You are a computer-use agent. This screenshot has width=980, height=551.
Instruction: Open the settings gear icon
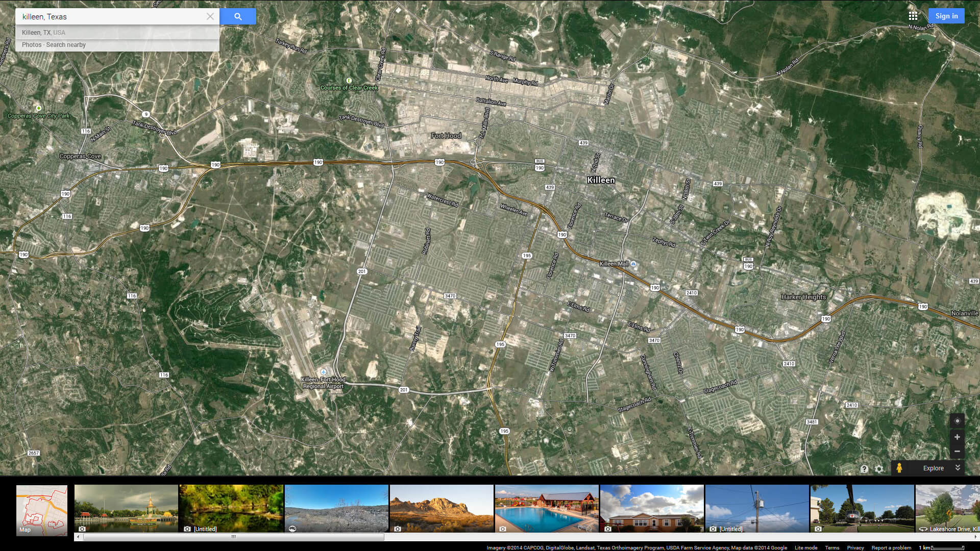click(879, 469)
